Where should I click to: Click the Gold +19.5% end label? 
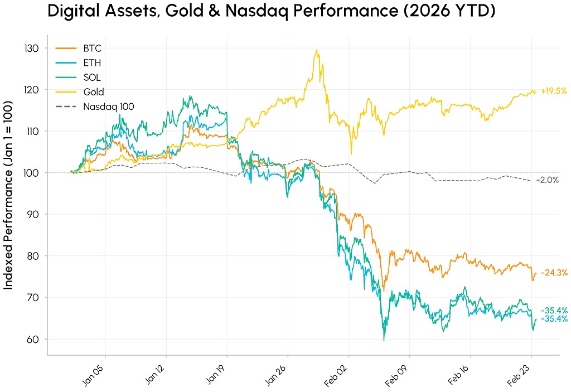click(x=554, y=91)
